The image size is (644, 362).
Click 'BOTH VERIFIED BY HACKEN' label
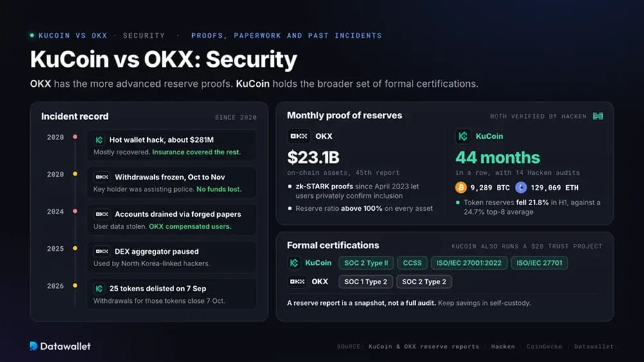coord(539,116)
